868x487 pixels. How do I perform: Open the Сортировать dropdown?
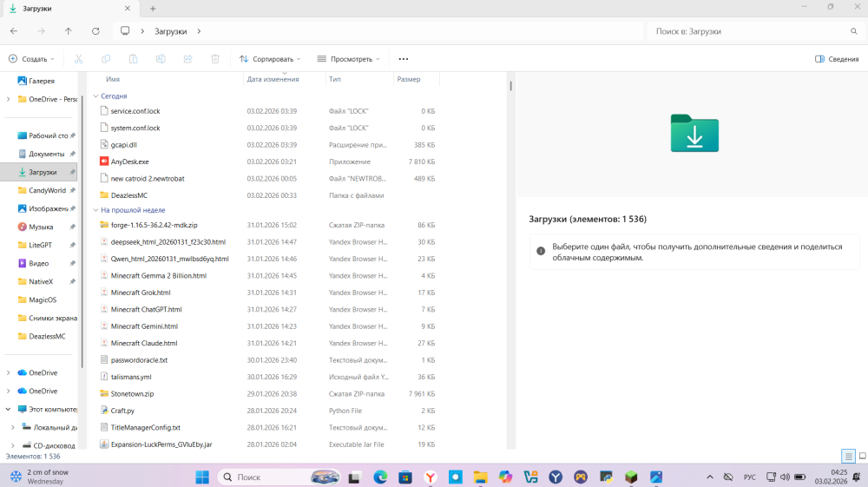pyautogui.click(x=270, y=59)
